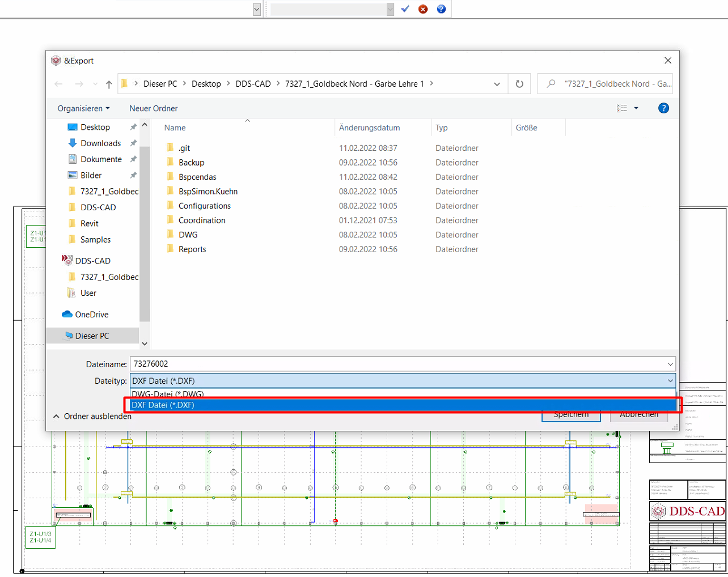Viewport: 728px width, 577px height.
Task: Expand the address bar history dropdown
Action: point(497,84)
